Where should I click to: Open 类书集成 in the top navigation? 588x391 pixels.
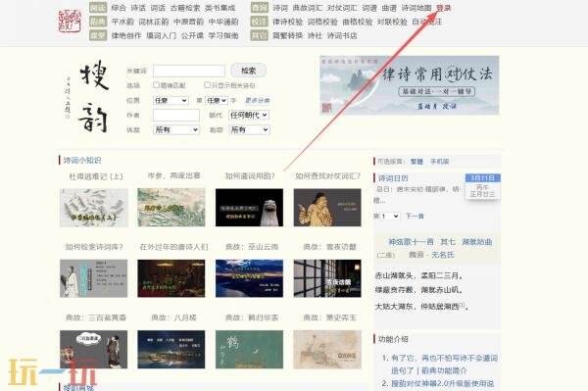(220, 8)
